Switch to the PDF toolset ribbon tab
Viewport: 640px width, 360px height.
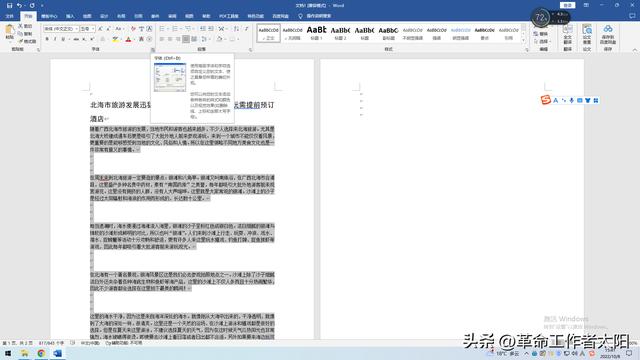click(x=229, y=16)
